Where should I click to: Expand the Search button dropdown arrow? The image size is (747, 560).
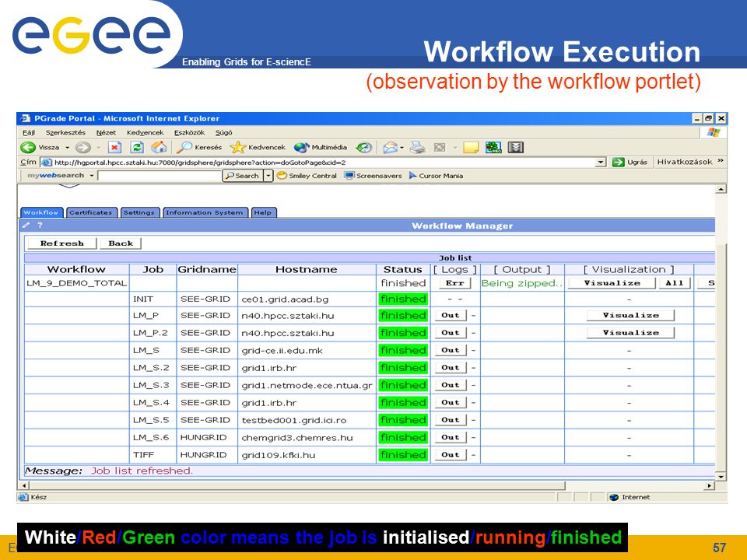pos(268,176)
